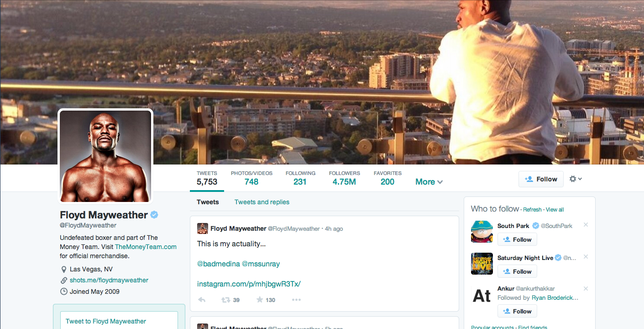Open the shots.me/floydmayweather link
This screenshot has height=329, width=644.
click(x=109, y=280)
